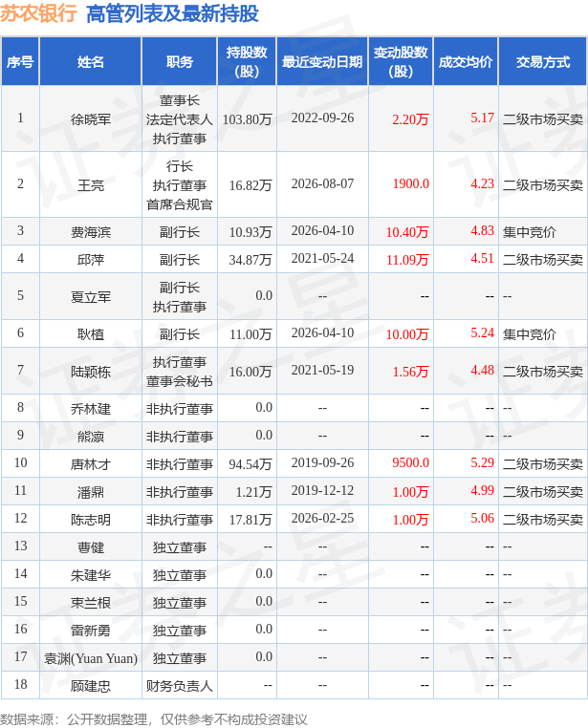The width and height of the screenshot is (588, 728).
Task: Click 财务负责人 position cell
Action: click(180, 686)
